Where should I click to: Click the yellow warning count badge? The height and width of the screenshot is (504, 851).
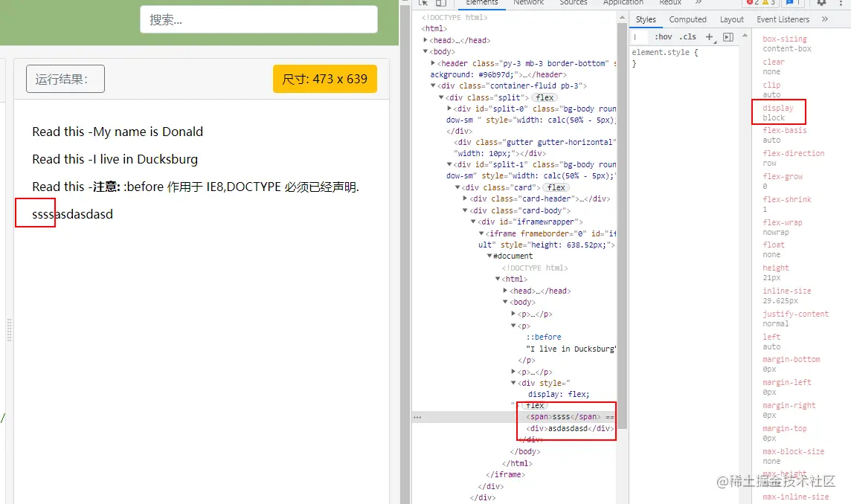point(768,2)
